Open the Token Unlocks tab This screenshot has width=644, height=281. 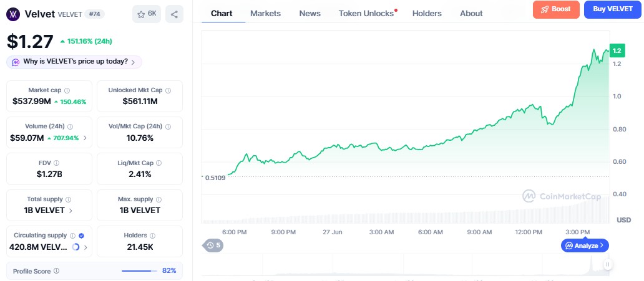click(x=366, y=13)
